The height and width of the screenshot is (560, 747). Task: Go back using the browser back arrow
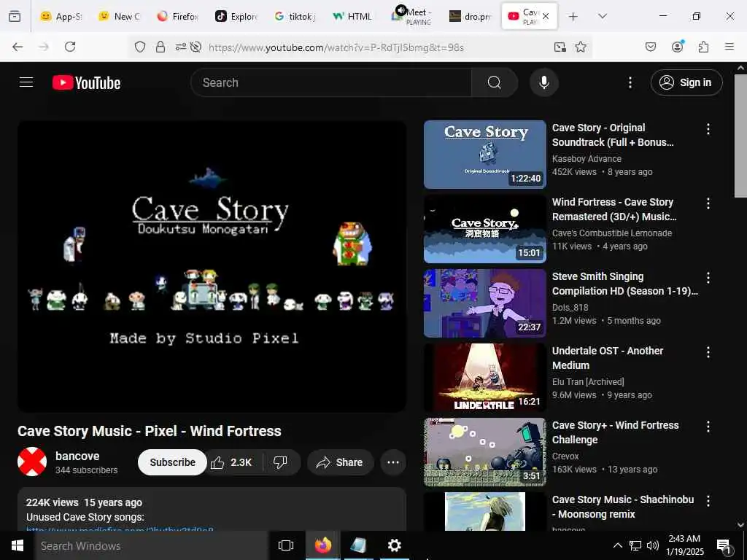(x=18, y=47)
